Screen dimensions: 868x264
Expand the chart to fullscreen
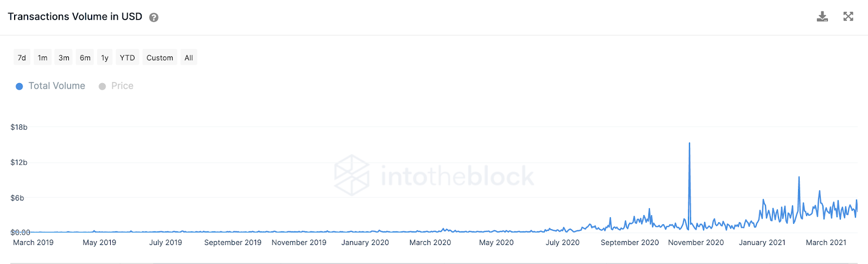coord(848,16)
